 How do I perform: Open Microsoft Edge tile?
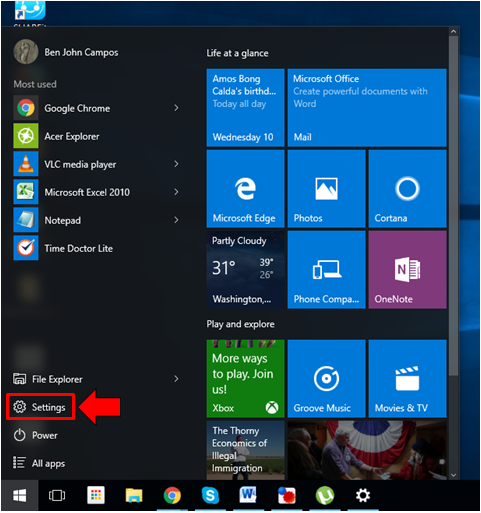pyautogui.click(x=245, y=189)
